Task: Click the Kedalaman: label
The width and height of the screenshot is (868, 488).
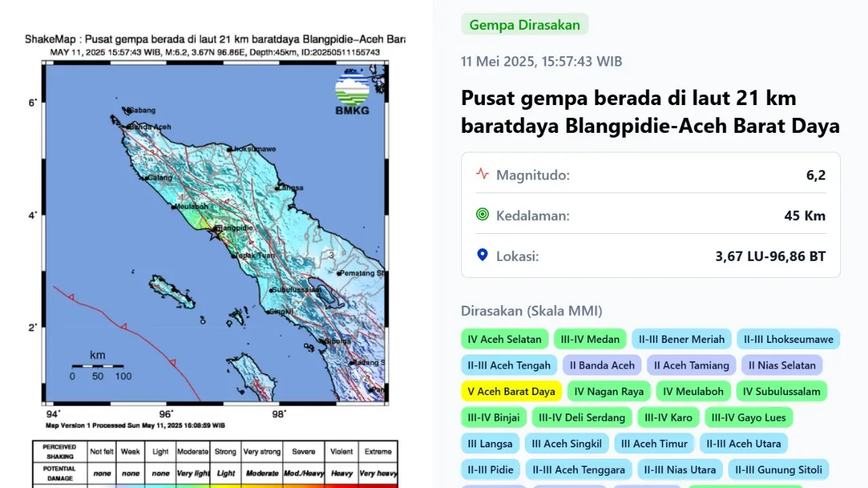Action: [x=533, y=216]
